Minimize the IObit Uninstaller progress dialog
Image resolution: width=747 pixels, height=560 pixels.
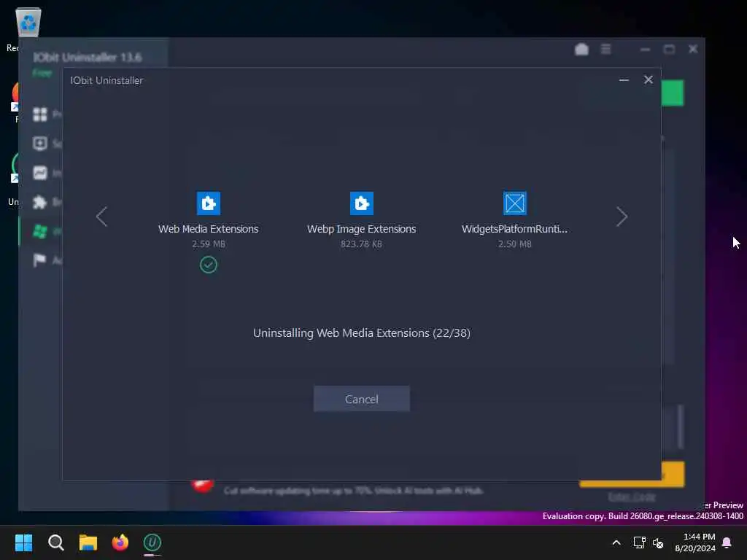point(624,80)
